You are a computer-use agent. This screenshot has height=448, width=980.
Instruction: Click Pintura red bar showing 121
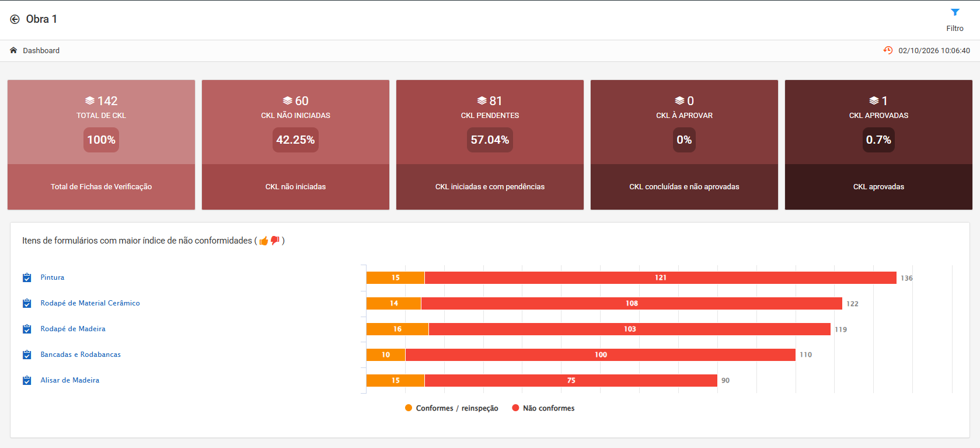coord(661,277)
